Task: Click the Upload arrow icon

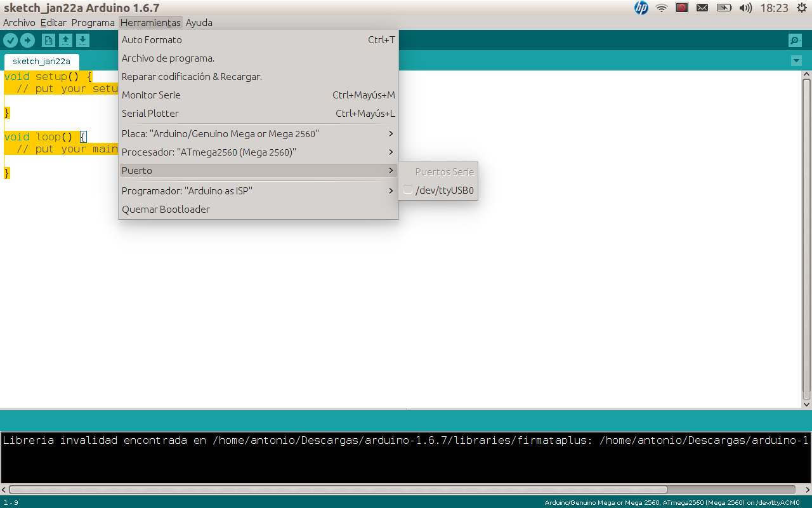Action: (x=27, y=41)
